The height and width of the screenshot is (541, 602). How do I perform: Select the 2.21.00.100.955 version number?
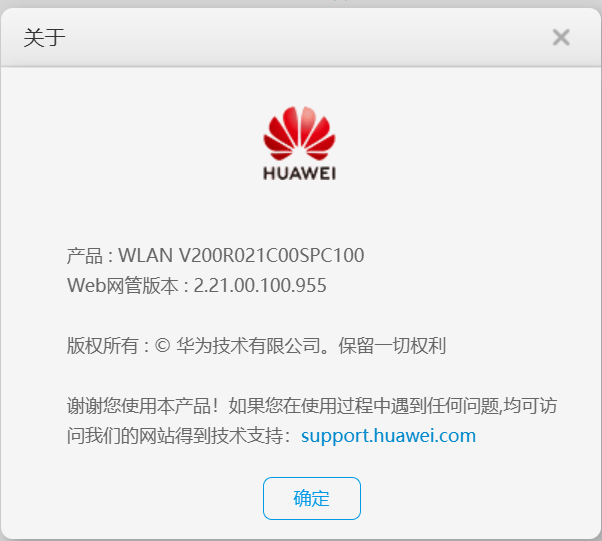[260, 285]
